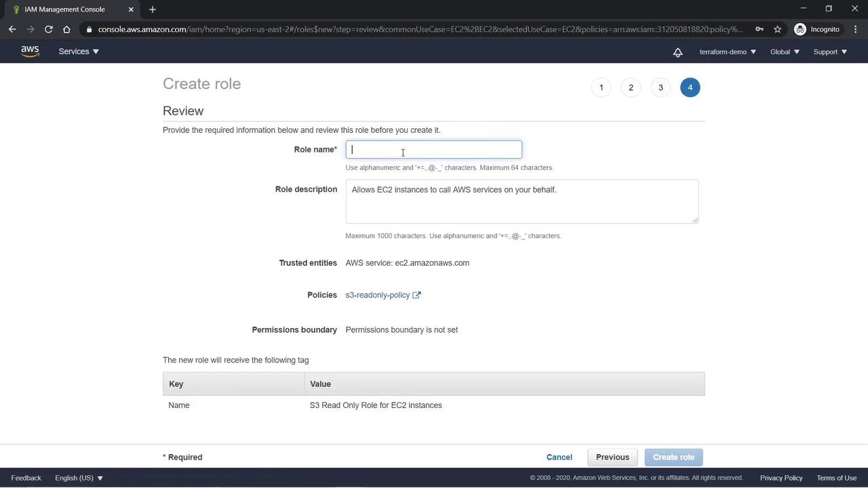Click 'Permissions boundary is not set' text

[401, 330]
